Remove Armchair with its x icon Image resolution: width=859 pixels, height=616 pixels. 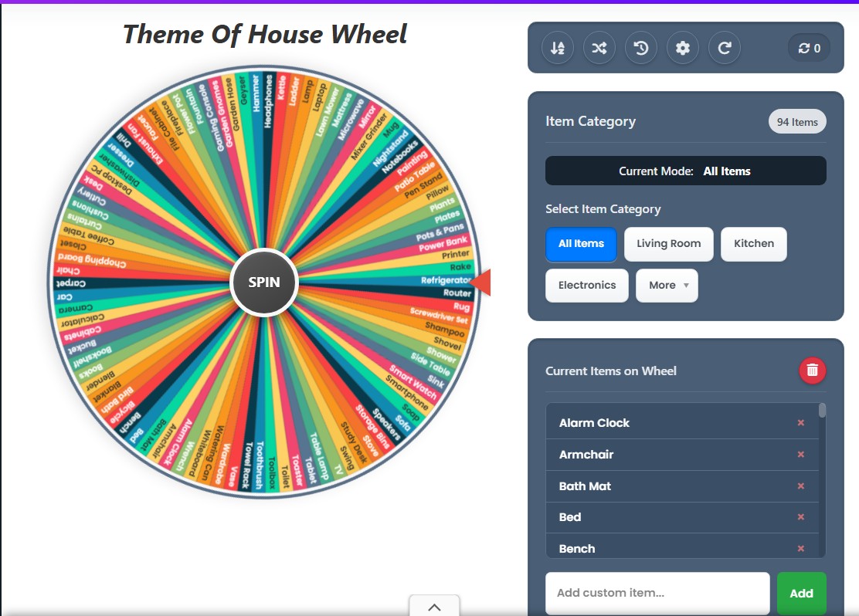[801, 455]
